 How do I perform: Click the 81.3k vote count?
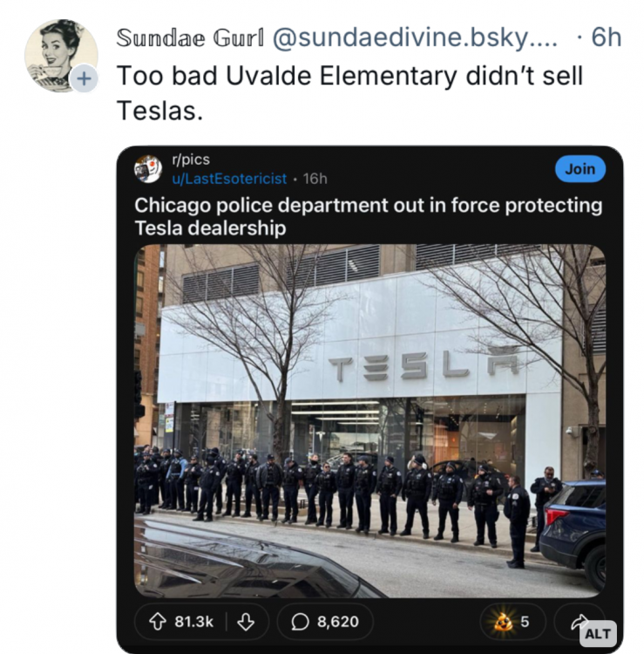(x=193, y=621)
